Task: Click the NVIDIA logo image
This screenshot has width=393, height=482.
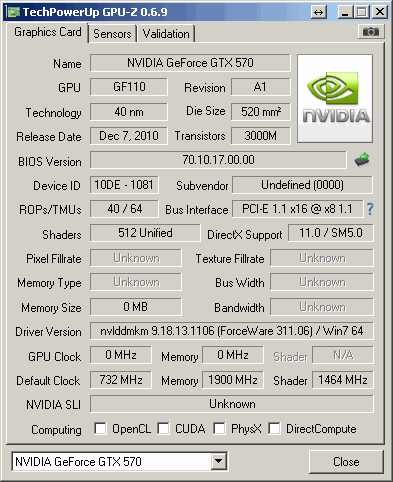Action: [x=335, y=99]
